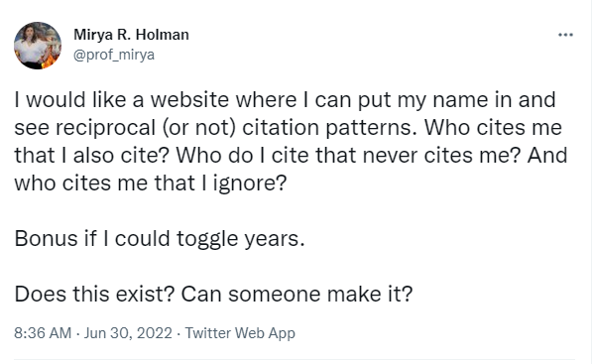Open the Mirya R. Holman display name link

pyautogui.click(x=131, y=35)
